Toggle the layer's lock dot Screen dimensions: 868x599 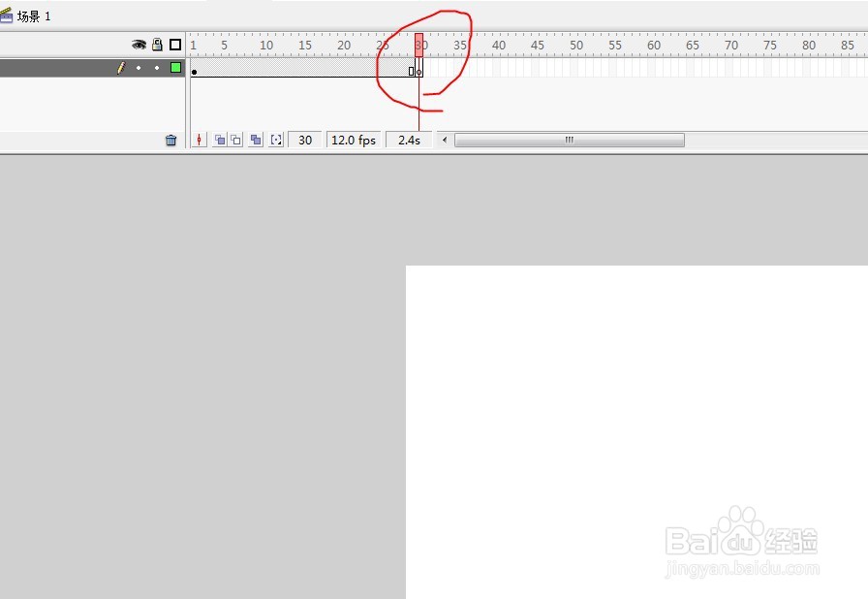tap(157, 68)
